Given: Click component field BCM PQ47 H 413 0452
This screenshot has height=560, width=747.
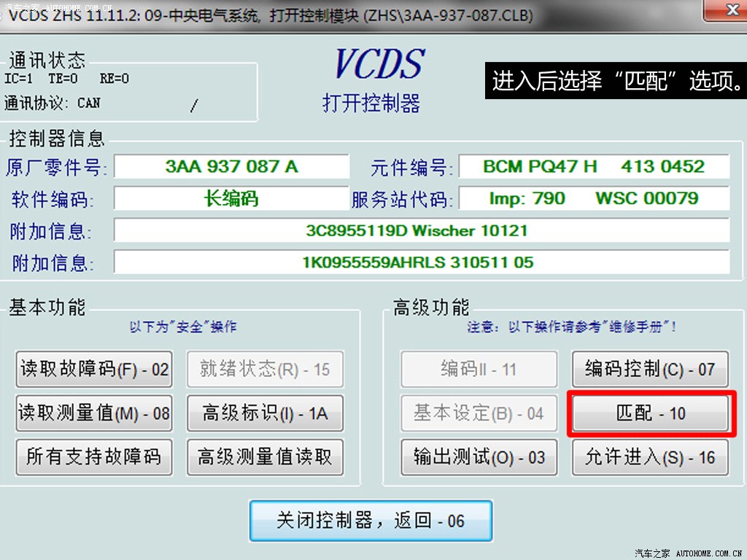Looking at the screenshot, I should (594, 166).
